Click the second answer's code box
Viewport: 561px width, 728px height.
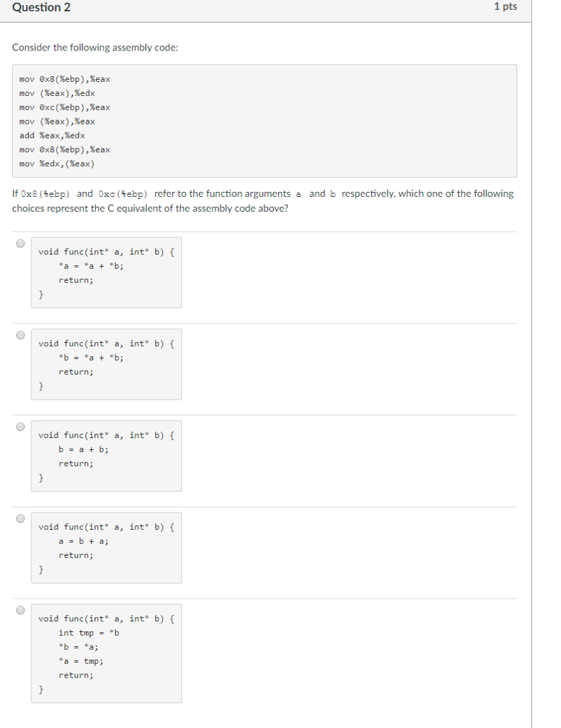pos(107,364)
